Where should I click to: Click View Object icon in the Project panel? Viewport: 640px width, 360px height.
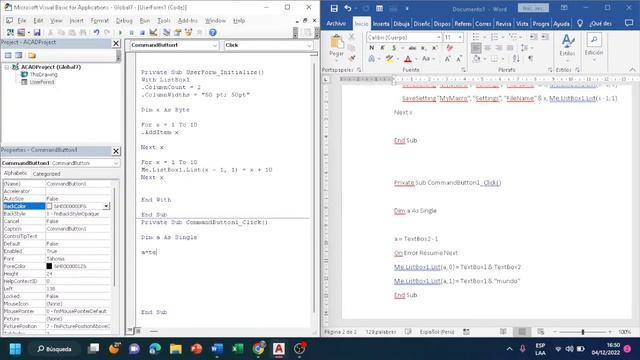coord(19,55)
